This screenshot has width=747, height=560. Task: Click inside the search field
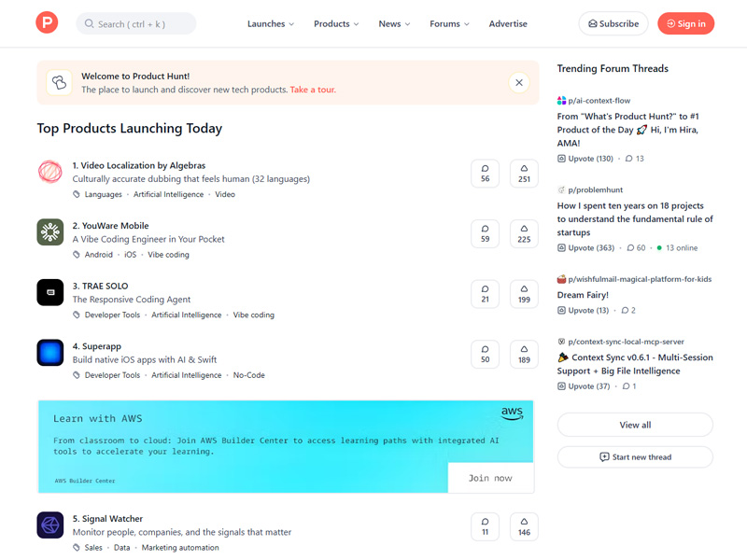point(140,23)
